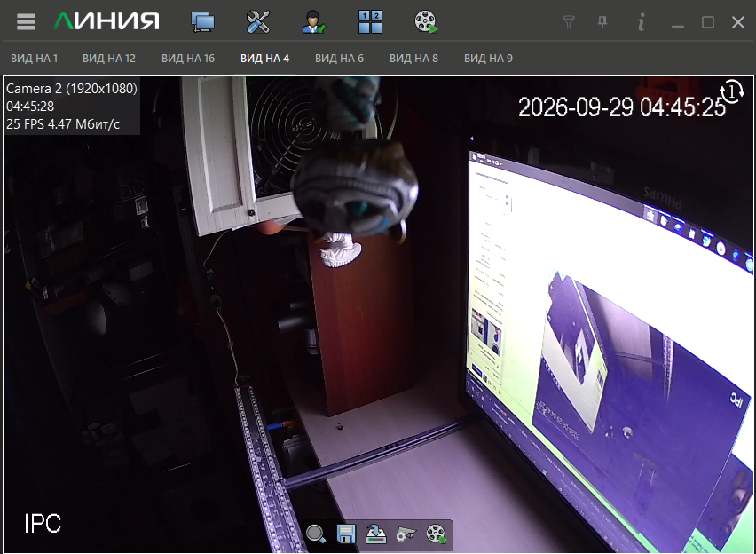Click the ЛИНИЯ application logo
This screenshot has width=756, height=554.
coord(106,21)
